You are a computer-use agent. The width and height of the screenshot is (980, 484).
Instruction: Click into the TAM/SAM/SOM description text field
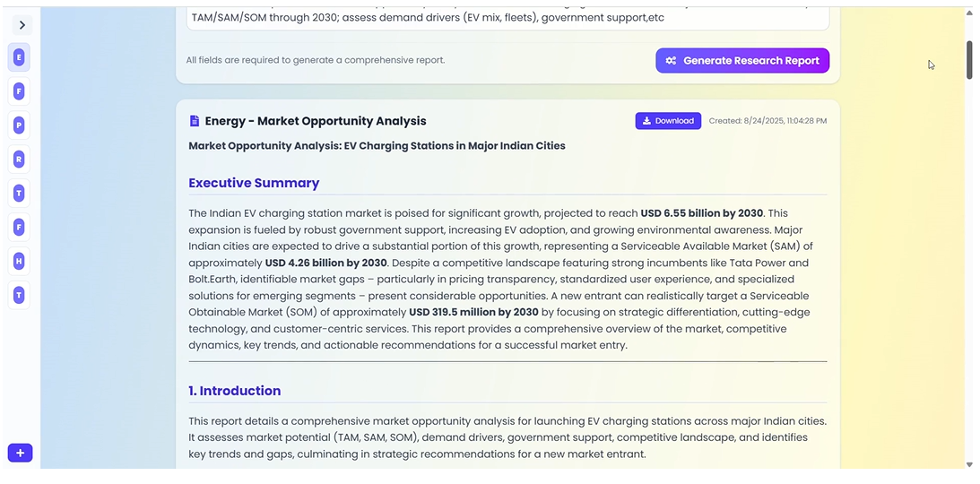pos(507,18)
